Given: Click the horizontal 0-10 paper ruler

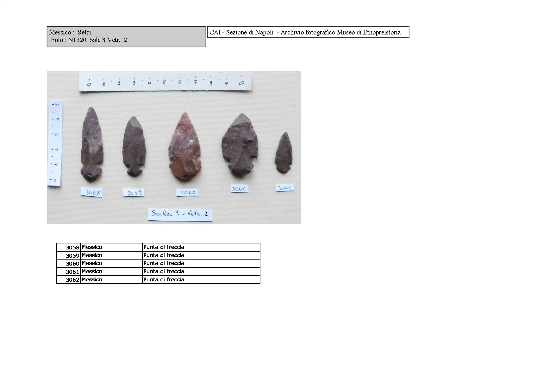Looking at the screenshot, I should click(165, 82).
